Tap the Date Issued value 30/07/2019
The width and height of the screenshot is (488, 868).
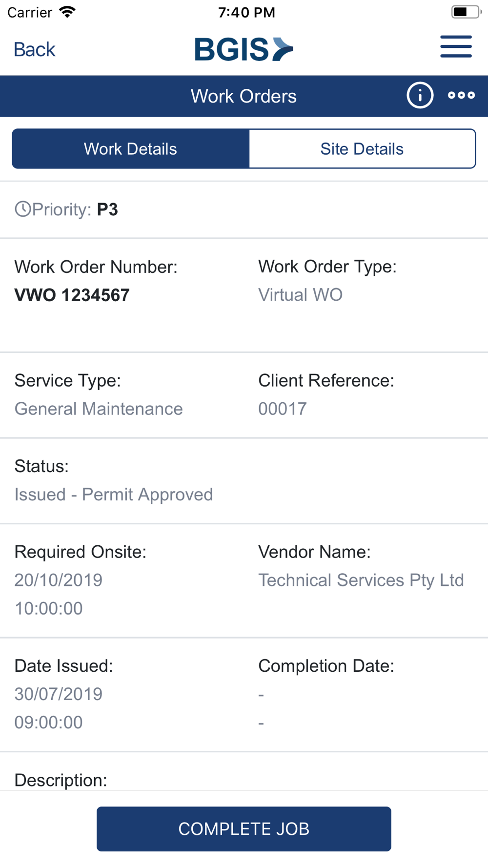59,694
